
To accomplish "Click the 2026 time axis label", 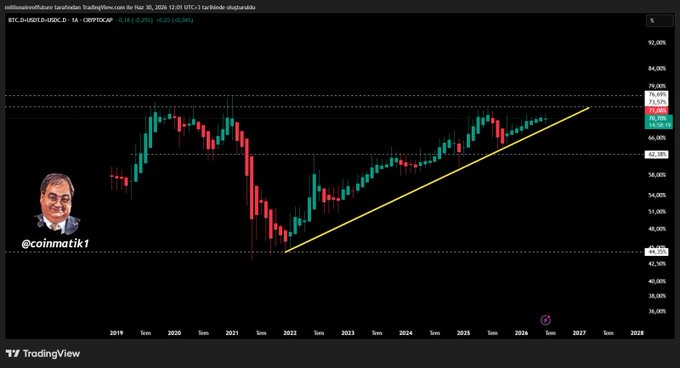I will point(521,333).
